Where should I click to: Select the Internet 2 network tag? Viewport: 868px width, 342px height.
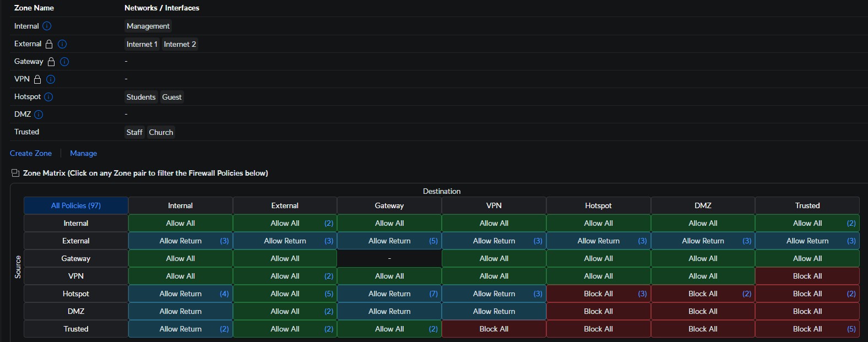[x=180, y=44]
